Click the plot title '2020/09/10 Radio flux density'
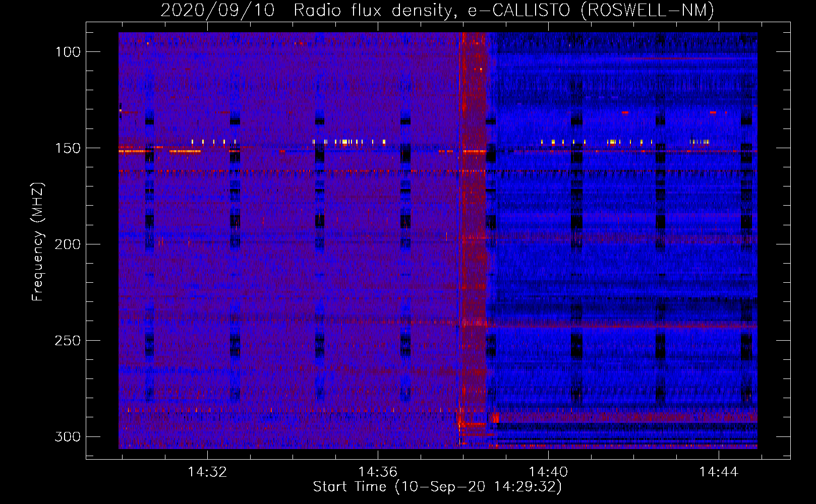This screenshot has width=816, height=504. click(x=437, y=10)
